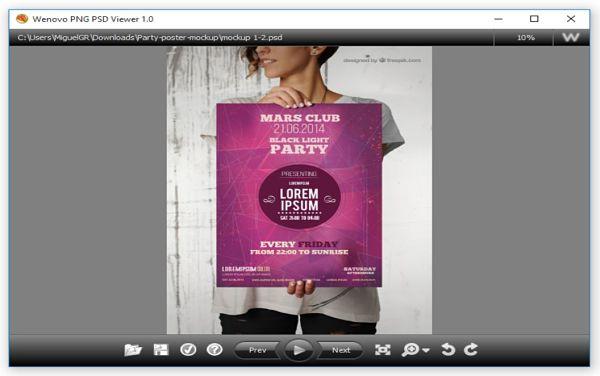The height and width of the screenshot is (376, 600).
Task: Open a file with the folder icon
Action: click(x=133, y=350)
